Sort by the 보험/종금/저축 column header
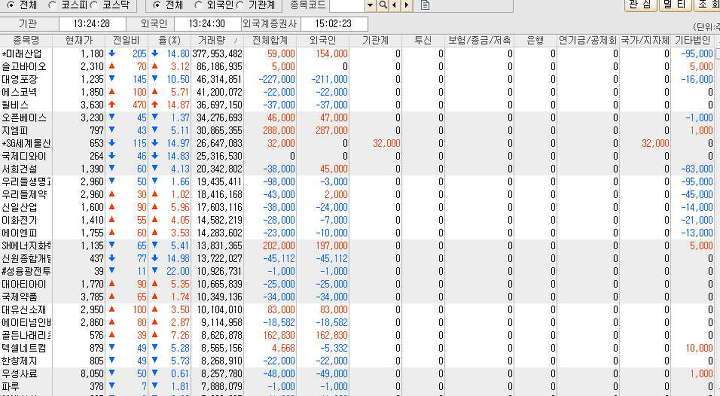The width and height of the screenshot is (720, 396). 479,40
